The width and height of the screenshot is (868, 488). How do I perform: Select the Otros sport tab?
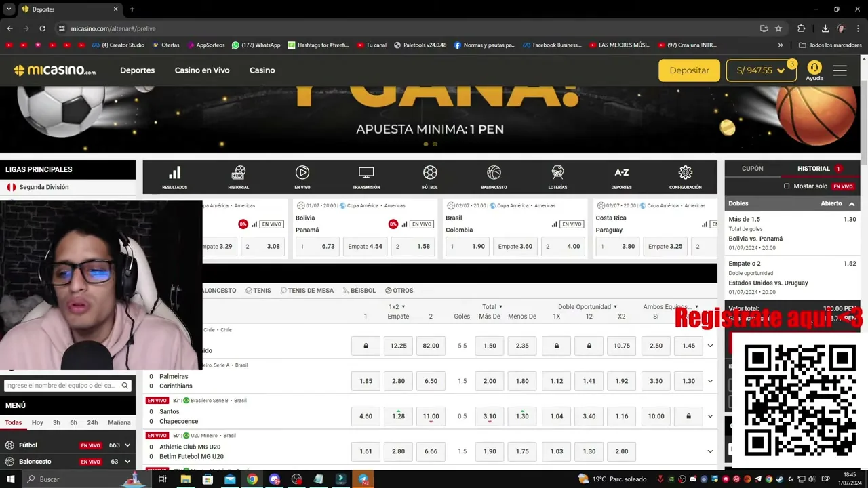399,291
